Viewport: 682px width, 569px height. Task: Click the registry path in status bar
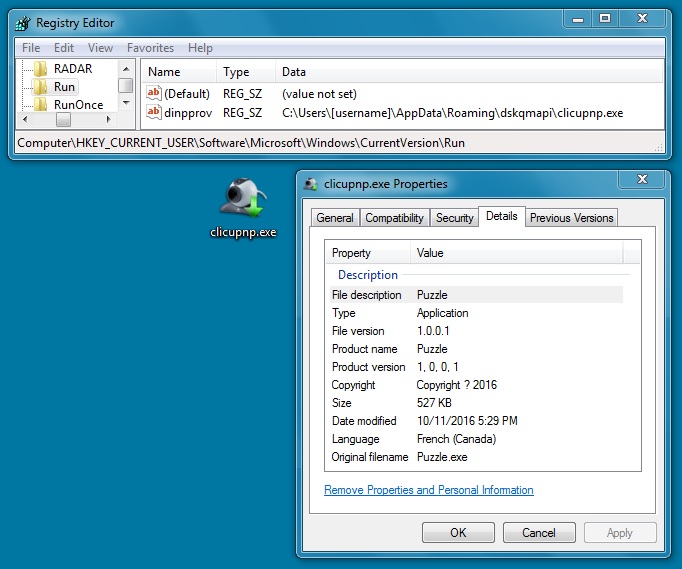241,143
